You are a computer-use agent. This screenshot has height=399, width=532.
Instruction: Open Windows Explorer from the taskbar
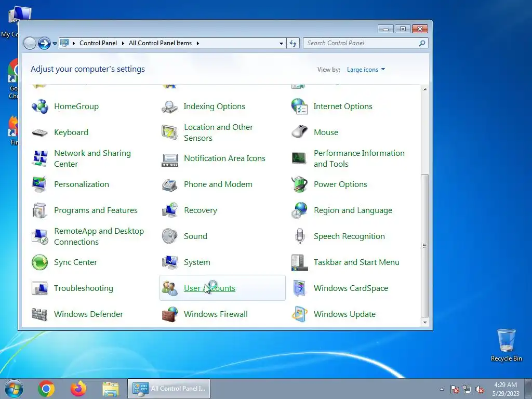[x=111, y=389]
